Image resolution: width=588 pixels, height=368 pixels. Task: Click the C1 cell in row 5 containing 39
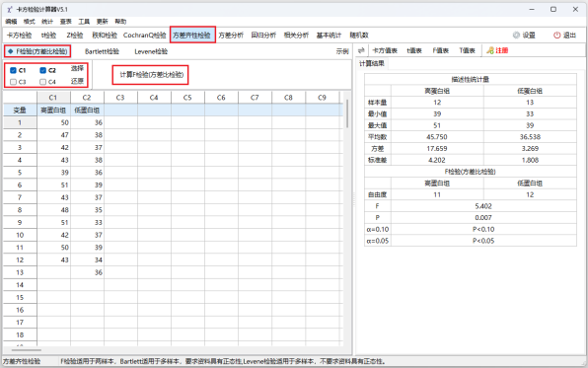click(53, 173)
